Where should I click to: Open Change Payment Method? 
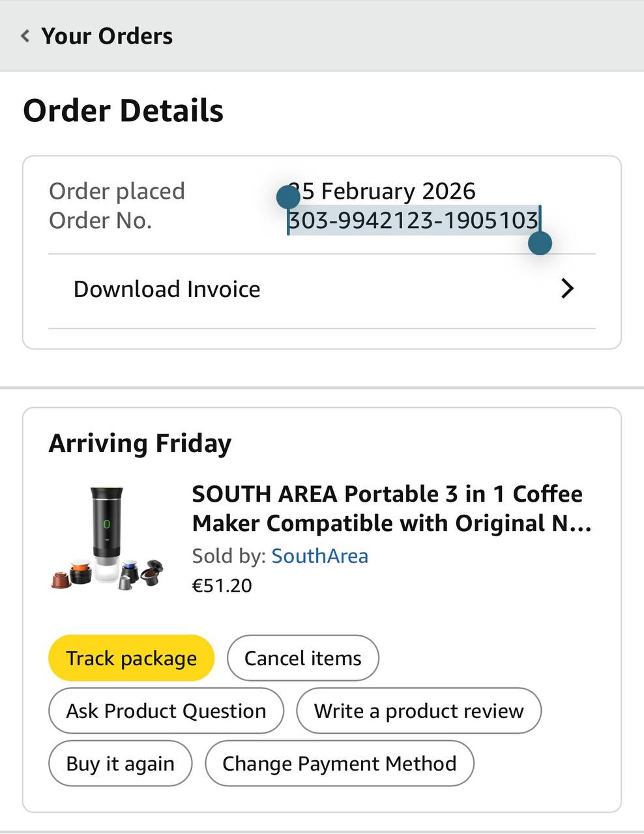339,764
